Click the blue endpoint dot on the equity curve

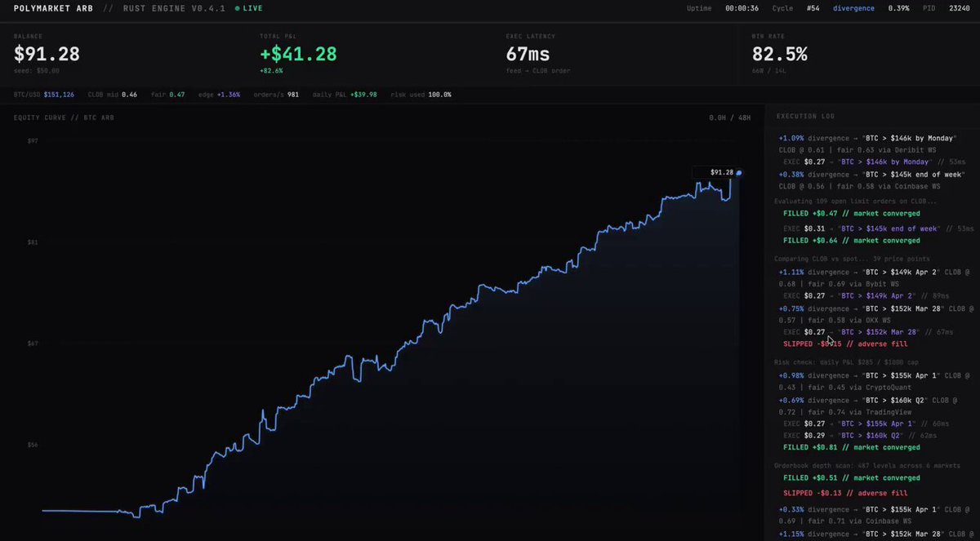(x=739, y=172)
